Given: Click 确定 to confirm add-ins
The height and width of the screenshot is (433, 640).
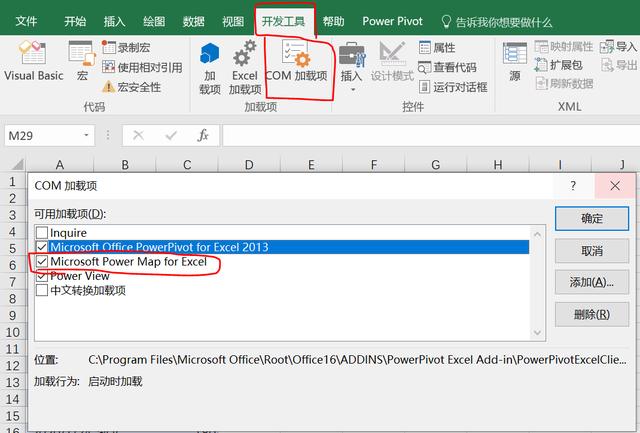Looking at the screenshot, I should point(592,219).
